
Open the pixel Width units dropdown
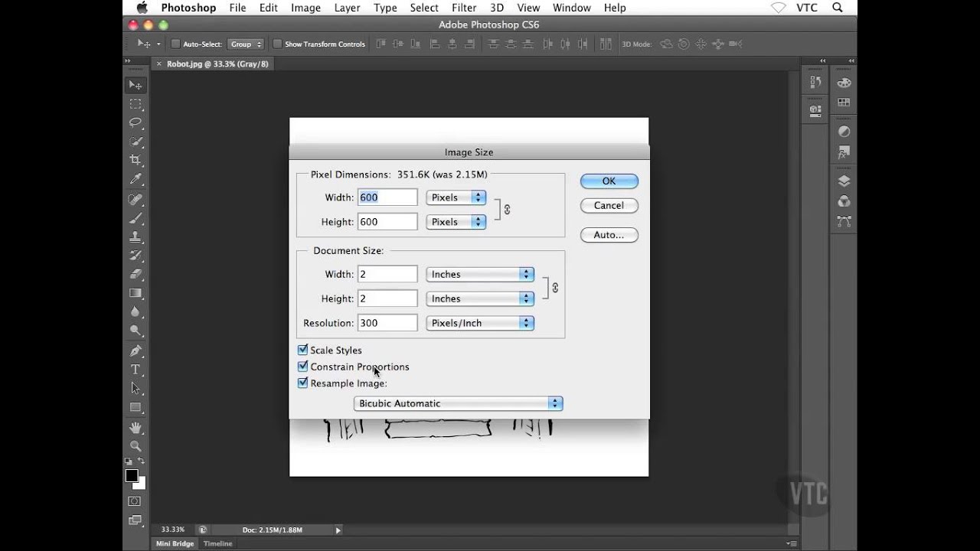(x=456, y=197)
